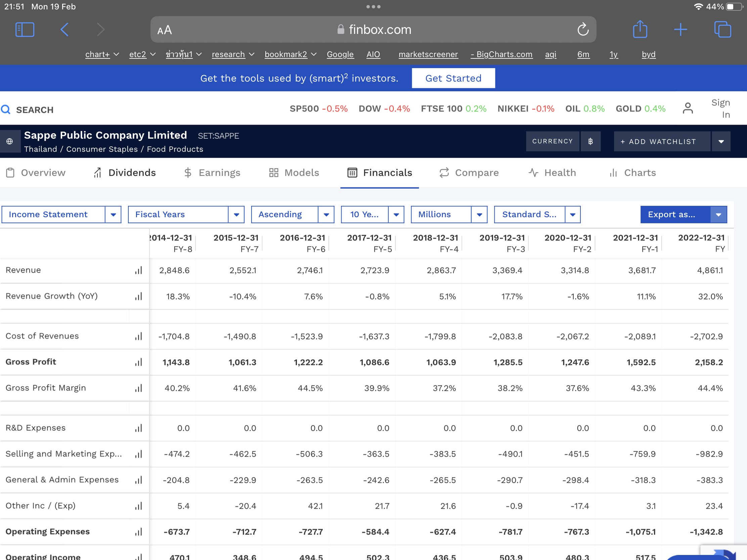Open chart for R&D Expenses
The width and height of the screenshot is (747, 560).
tap(138, 428)
